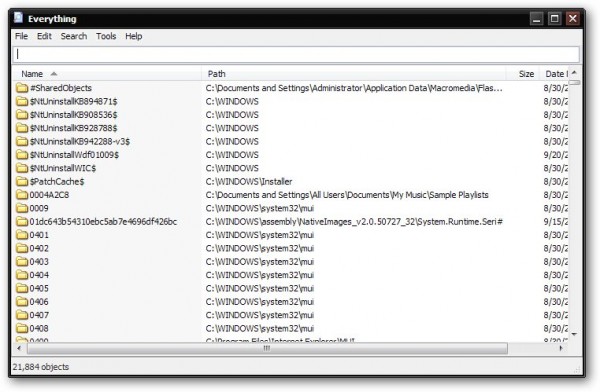Image resolution: width=600 pixels, height=392 pixels.
Task: Click the 21,884 objects status bar text
Action: [41, 367]
